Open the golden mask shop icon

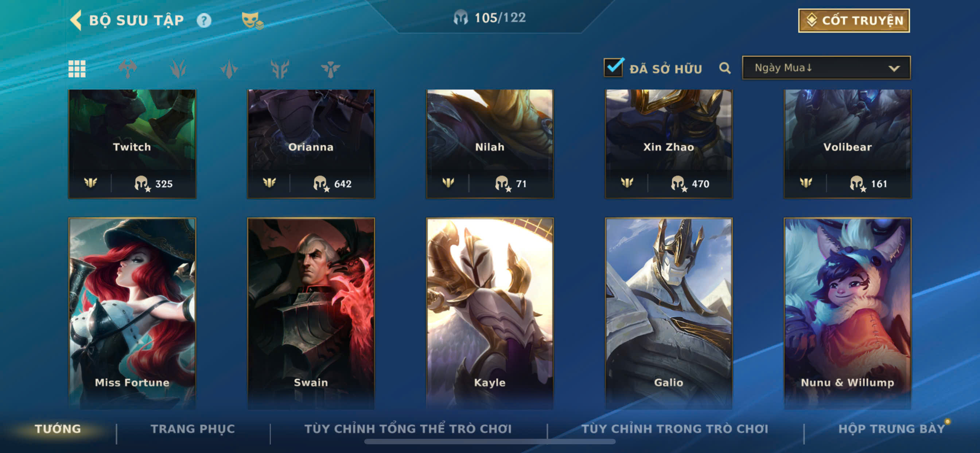252,20
